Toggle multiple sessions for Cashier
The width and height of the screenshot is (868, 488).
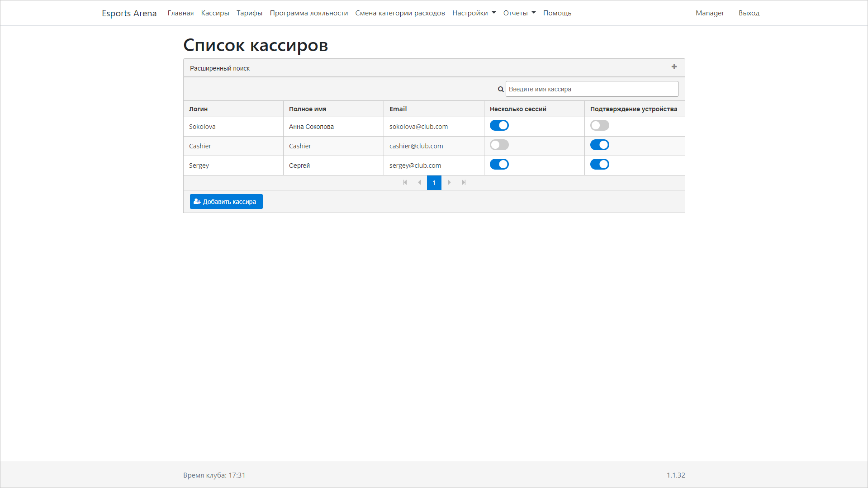[499, 145]
